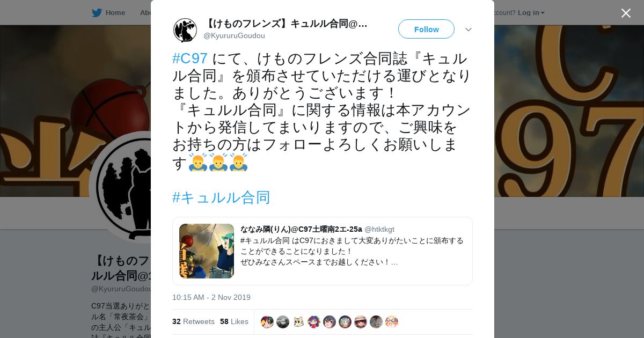Close the tweet overlay with the X icon
Viewport: 644px width, 338px height.
point(626,13)
